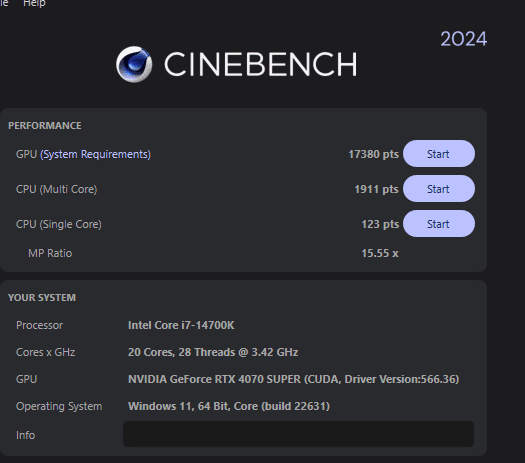
Task: Start the GPU benchmark test
Action: (439, 154)
